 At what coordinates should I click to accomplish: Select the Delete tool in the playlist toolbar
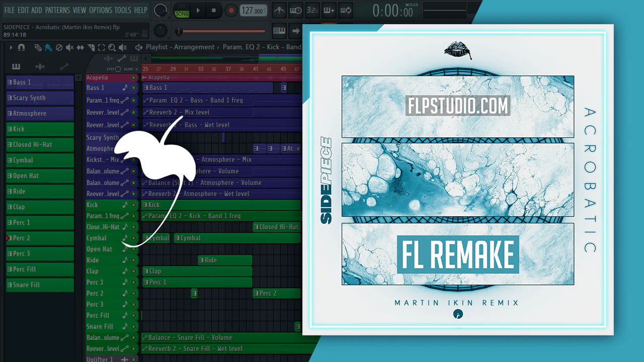click(x=59, y=47)
